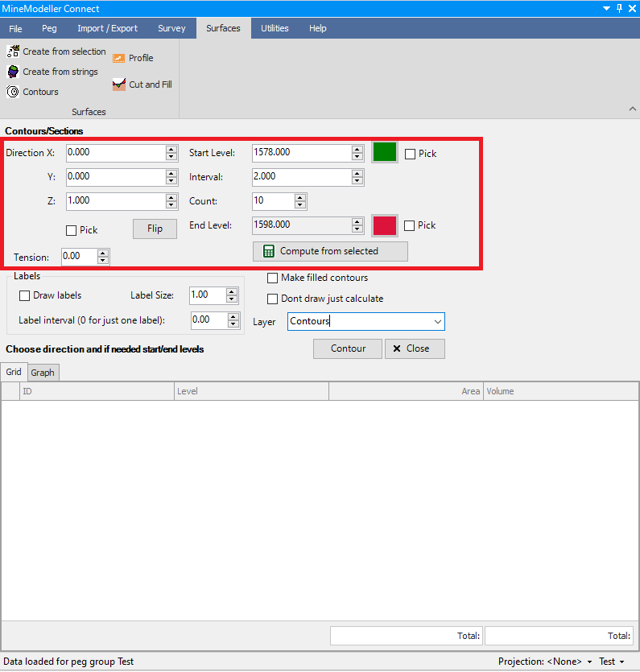
Task: Expand the Layer dropdown showing Contours
Action: pyautogui.click(x=438, y=322)
